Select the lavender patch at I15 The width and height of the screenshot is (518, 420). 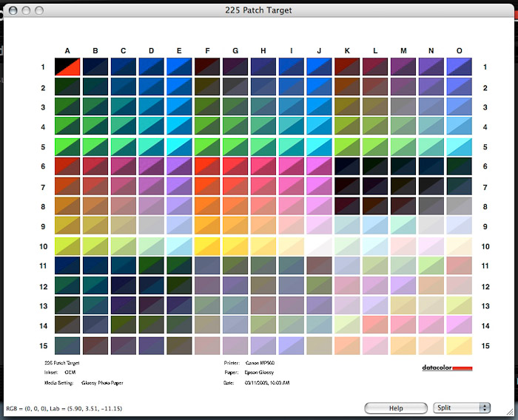[292, 345]
